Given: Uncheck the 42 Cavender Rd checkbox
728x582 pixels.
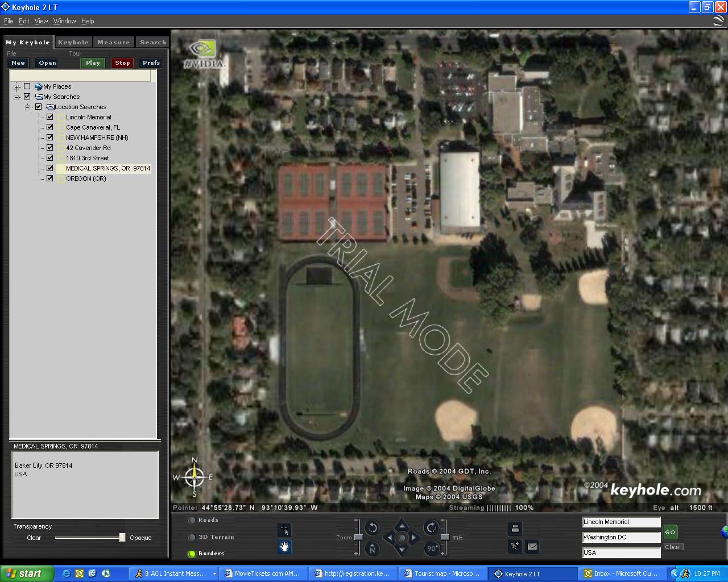Looking at the screenshot, I should click(49, 148).
